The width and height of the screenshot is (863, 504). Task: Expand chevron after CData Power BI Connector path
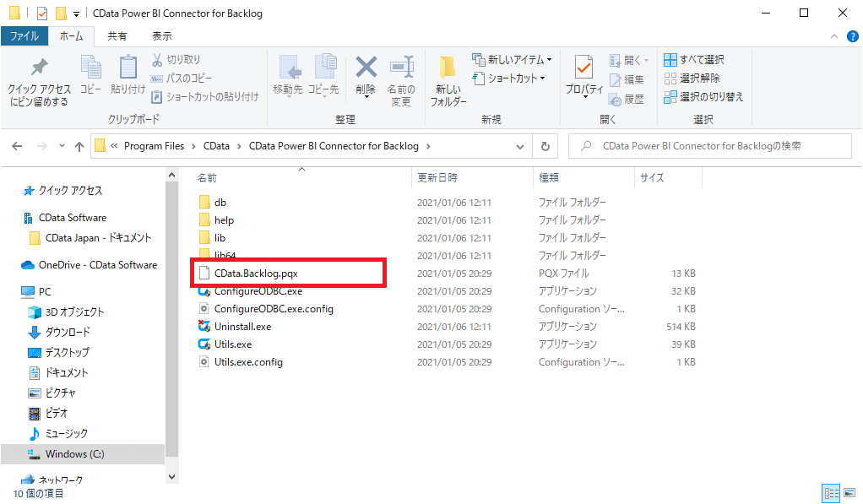click(x=428, y=146)
